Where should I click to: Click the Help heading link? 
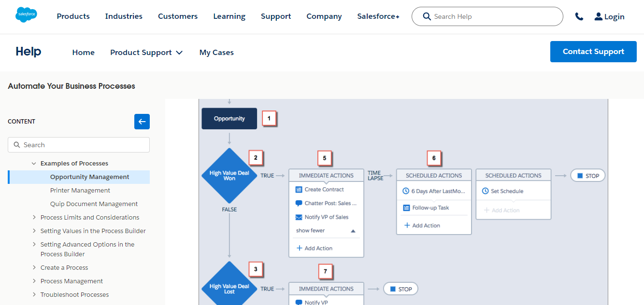[29, 52]
